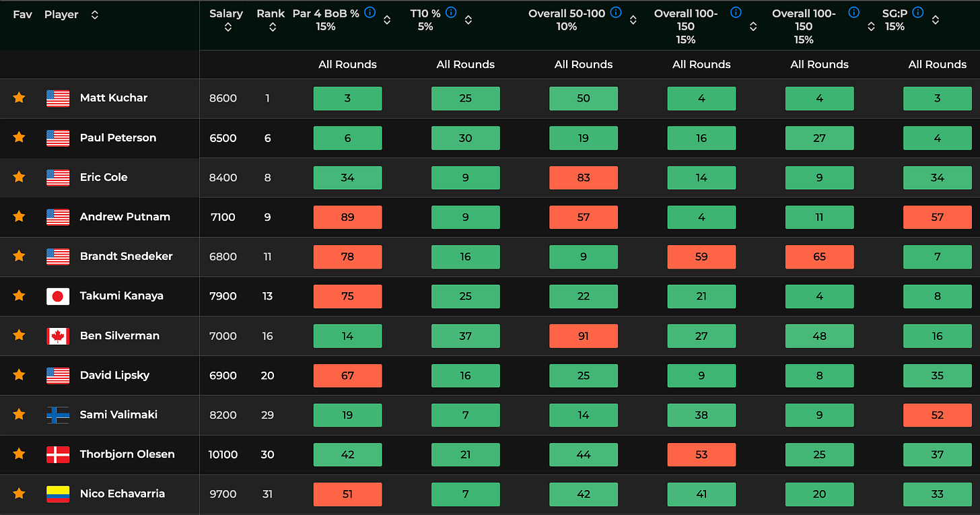Open the info icon for T10 %

(451, 13)
